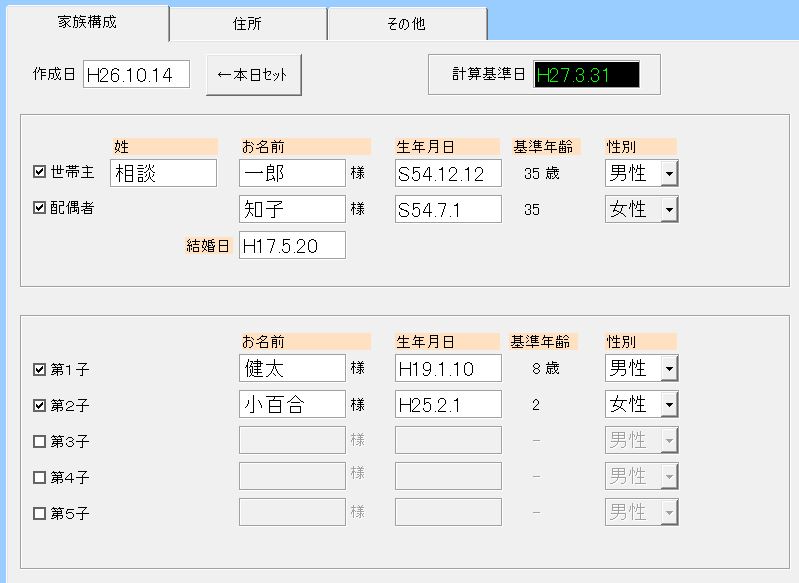Uncheck the 世帯主 checkbox
Screen dimensions: 799x583
[x=40, y=173]
